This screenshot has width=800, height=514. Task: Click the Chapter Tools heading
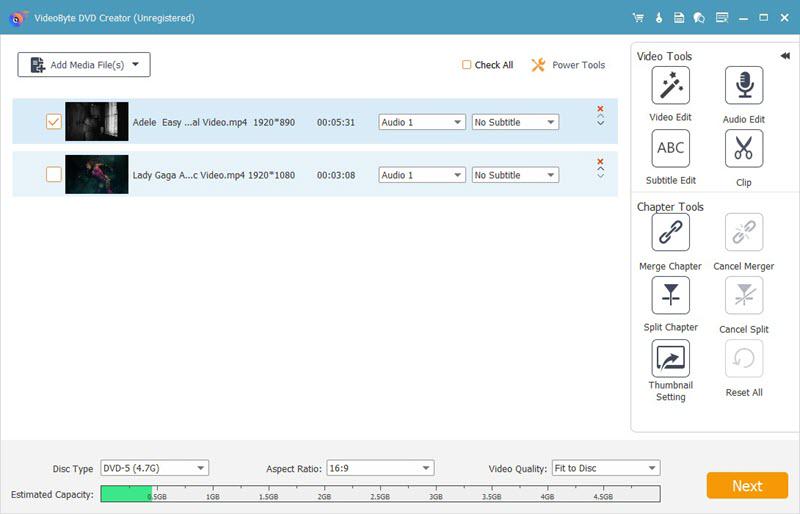670,207
